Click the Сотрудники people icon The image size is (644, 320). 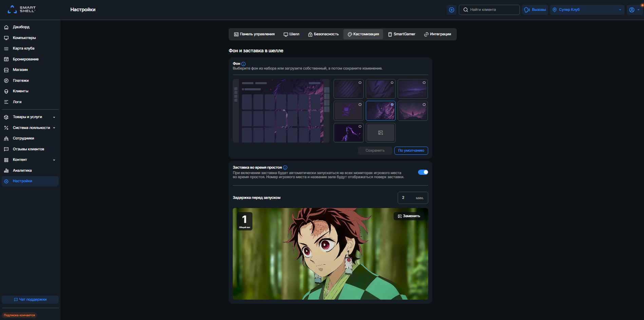[x=6, y=138]
